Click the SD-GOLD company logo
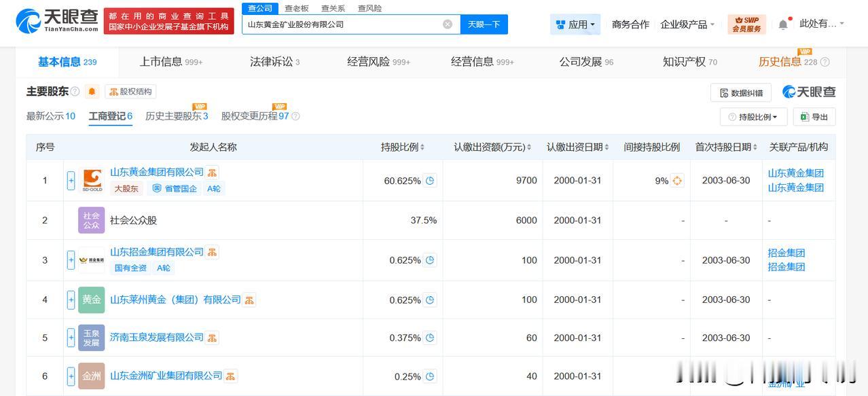868x396 pixels. [92, 181]
